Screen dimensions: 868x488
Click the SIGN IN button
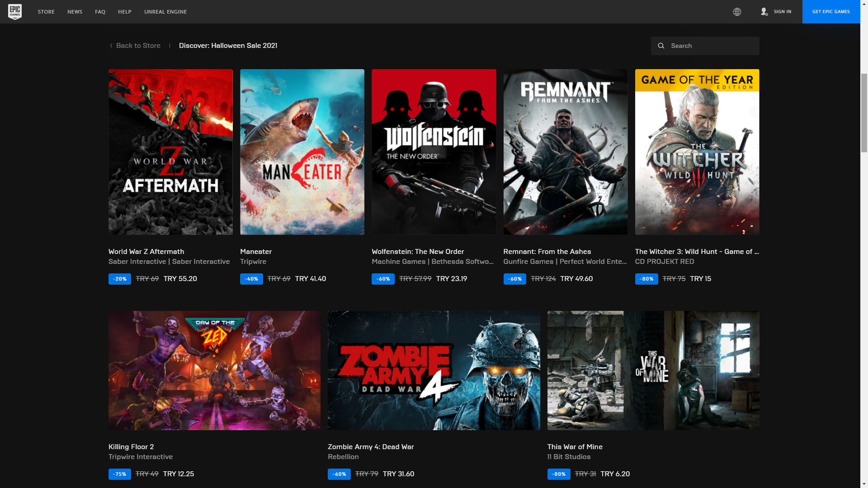click(782, 12)
